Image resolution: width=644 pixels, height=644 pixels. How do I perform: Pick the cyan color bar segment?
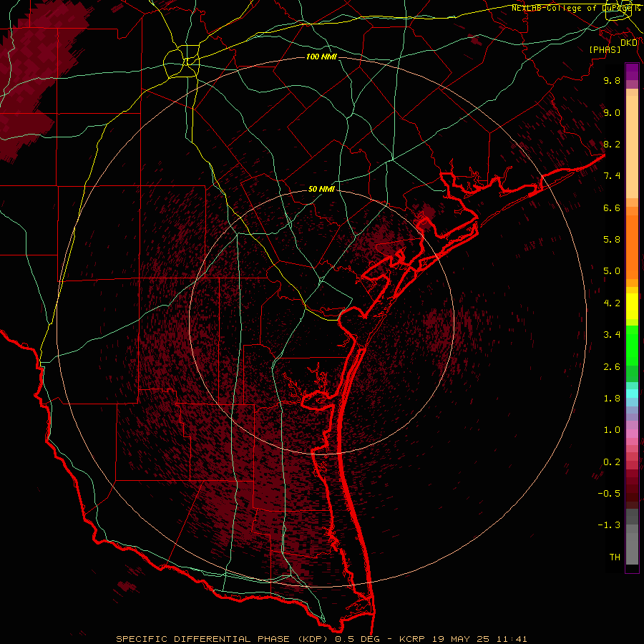pyautogui.click(x=632, y=394)
